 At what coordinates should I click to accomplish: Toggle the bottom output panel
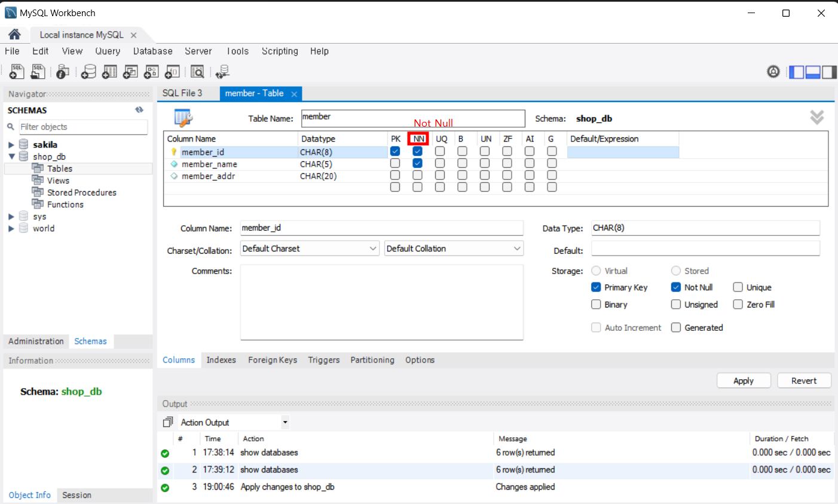coord(813,72)
